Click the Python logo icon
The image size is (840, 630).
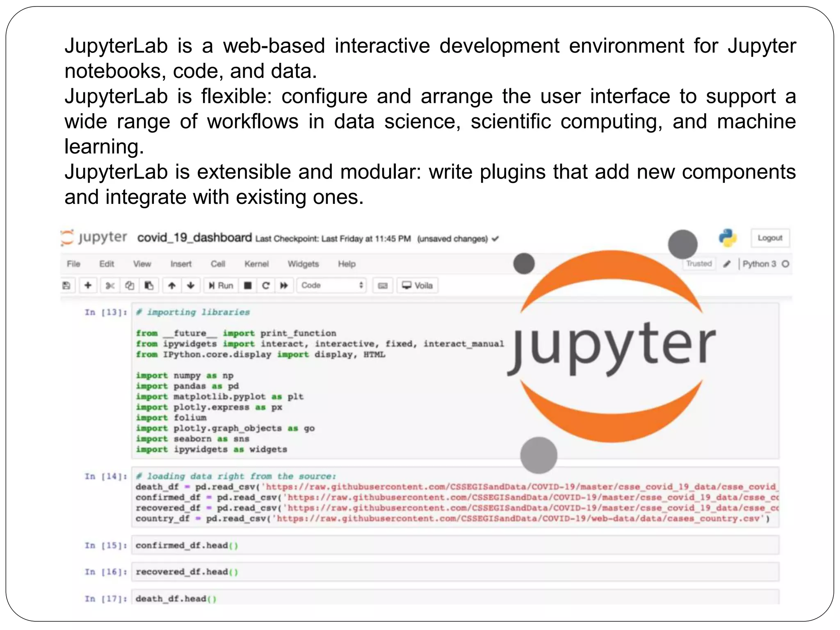pos(728,238)
